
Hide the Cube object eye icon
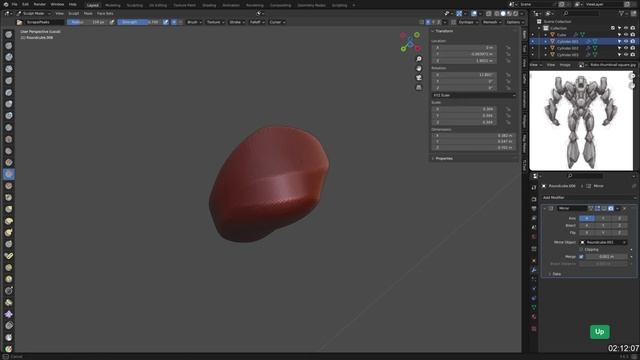click(x=626, y=35)
